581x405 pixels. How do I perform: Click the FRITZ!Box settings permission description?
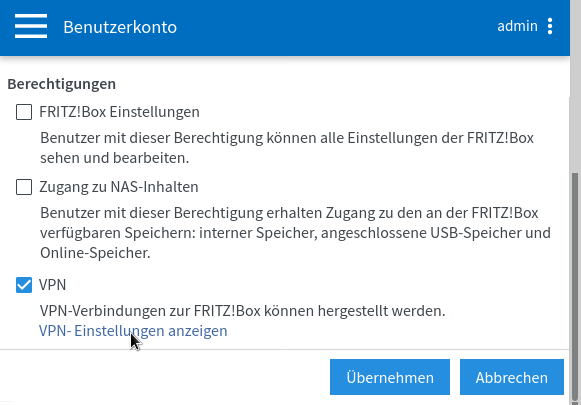click(287, 148)
